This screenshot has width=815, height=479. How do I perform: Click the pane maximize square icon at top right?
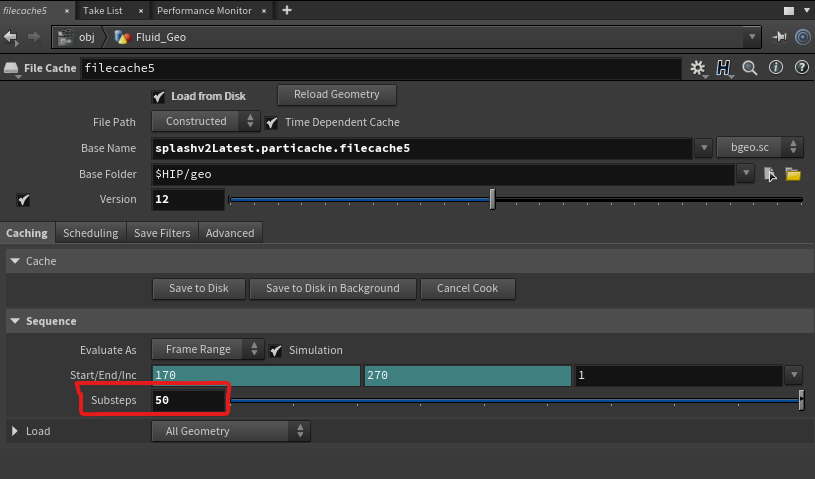[x=788, y=11]
